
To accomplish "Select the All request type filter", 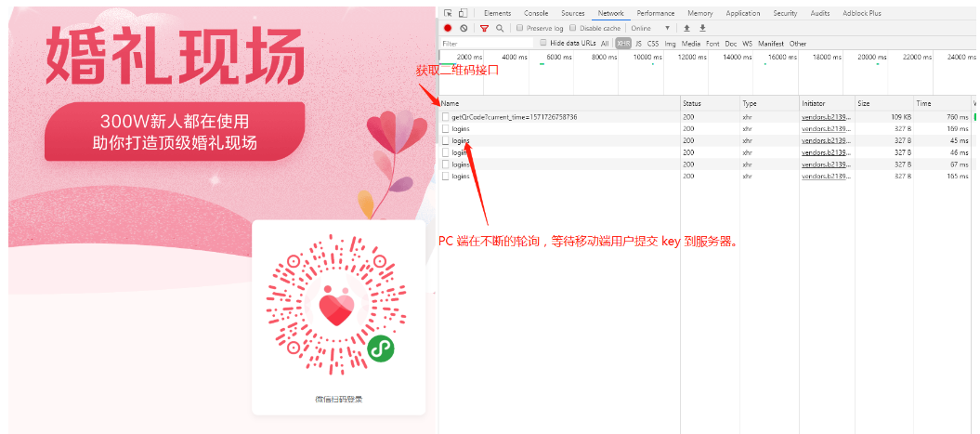I will tap(605, 44).
